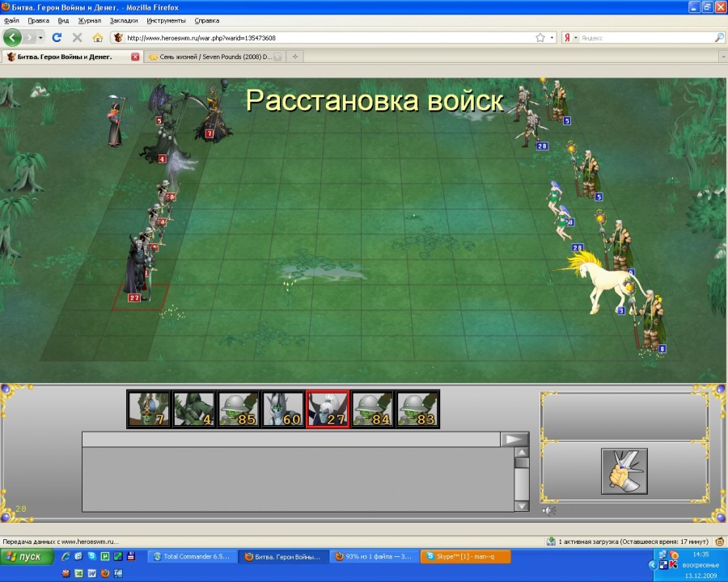Switch to the Skype taskbar button
728x582 pixels.
(x=466, y=556)
